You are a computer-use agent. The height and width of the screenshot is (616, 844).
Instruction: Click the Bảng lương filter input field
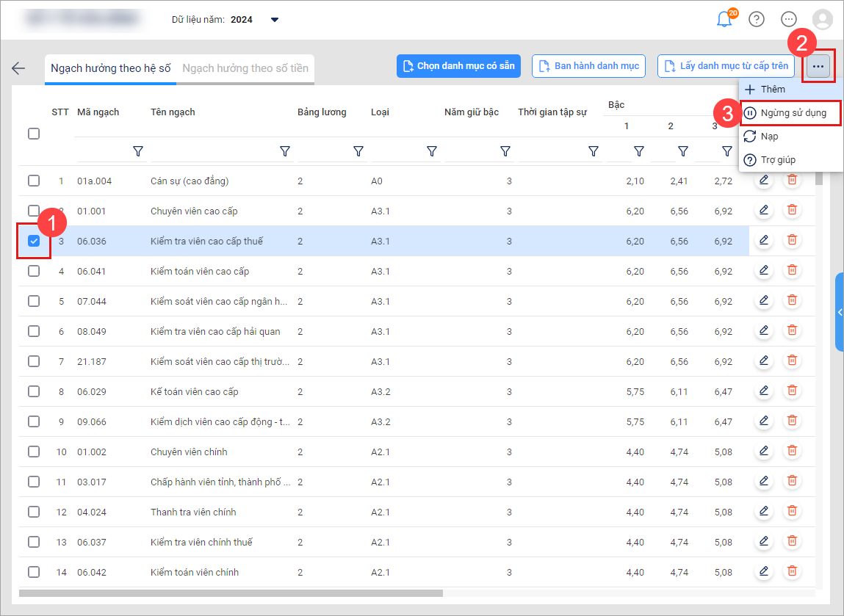pos(325,152)
